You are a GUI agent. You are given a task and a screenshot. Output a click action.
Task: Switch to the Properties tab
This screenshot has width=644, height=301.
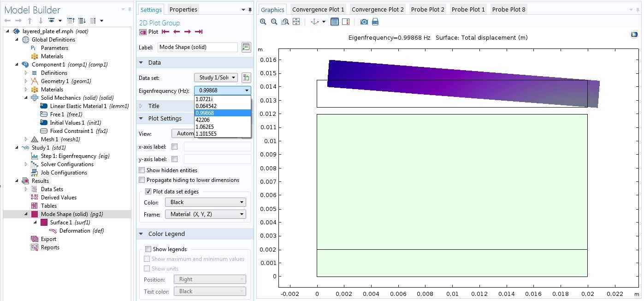(x=183, y=9)
